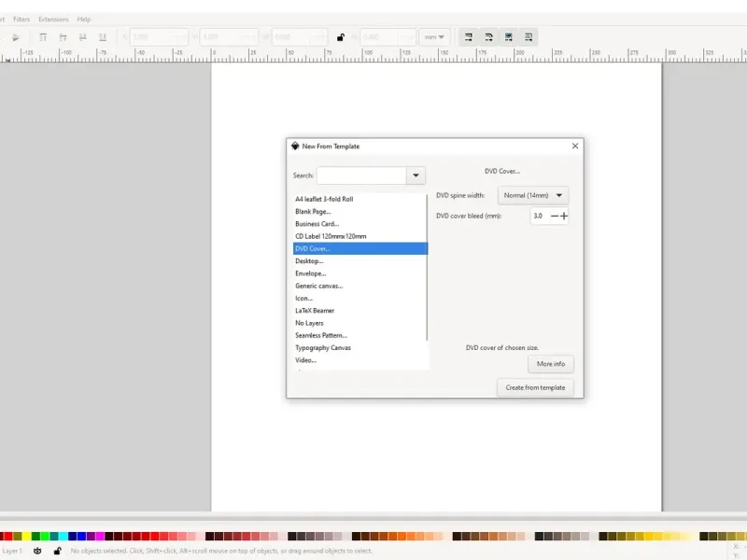Select 'Business Card...' template

pyautogui.click(x=360, y=224)
